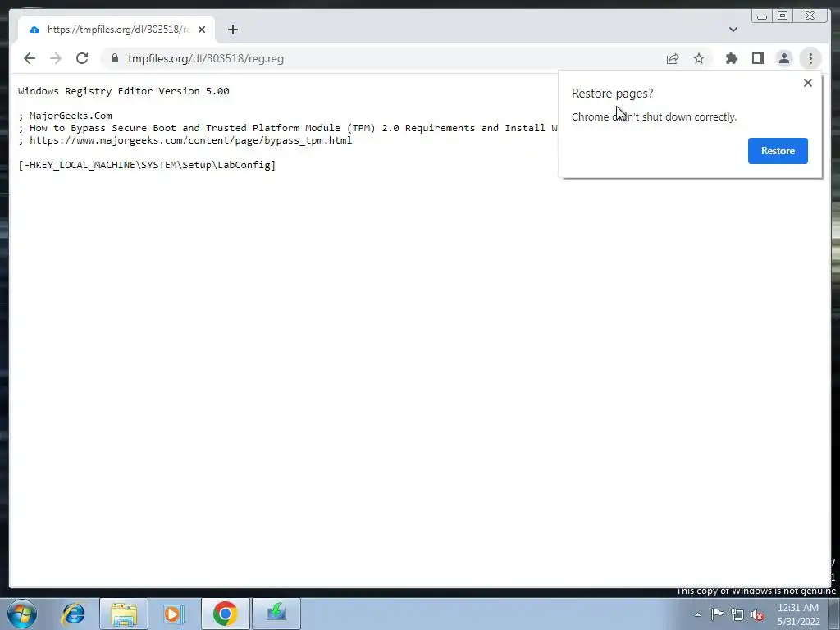Launch Internet Explorer from the taskbar
840x630 pixels.
(x=73, y=614)
